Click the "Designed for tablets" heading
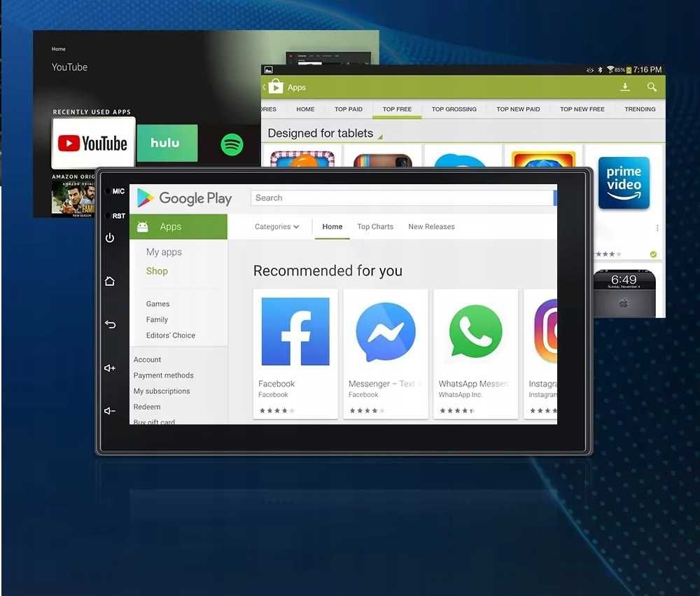Viewport: 700px width, 596px height. coord(320,133)
